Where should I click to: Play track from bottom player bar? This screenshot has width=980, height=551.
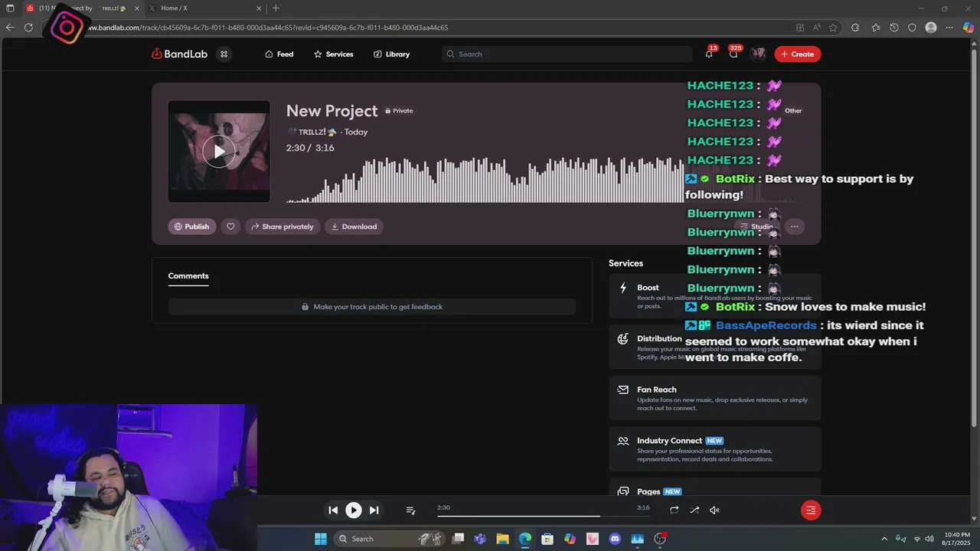(x=353, y=510)
